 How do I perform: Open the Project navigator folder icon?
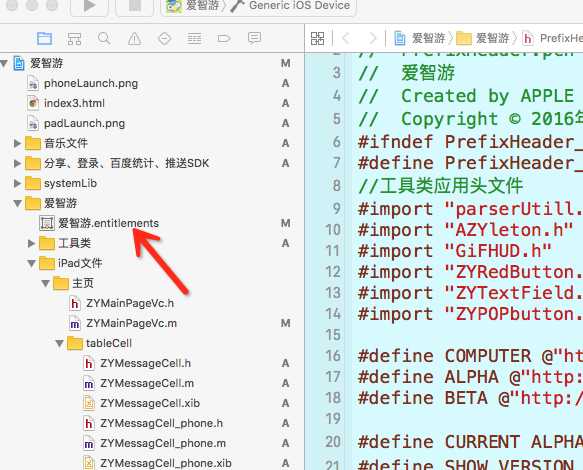click(45, 38)
